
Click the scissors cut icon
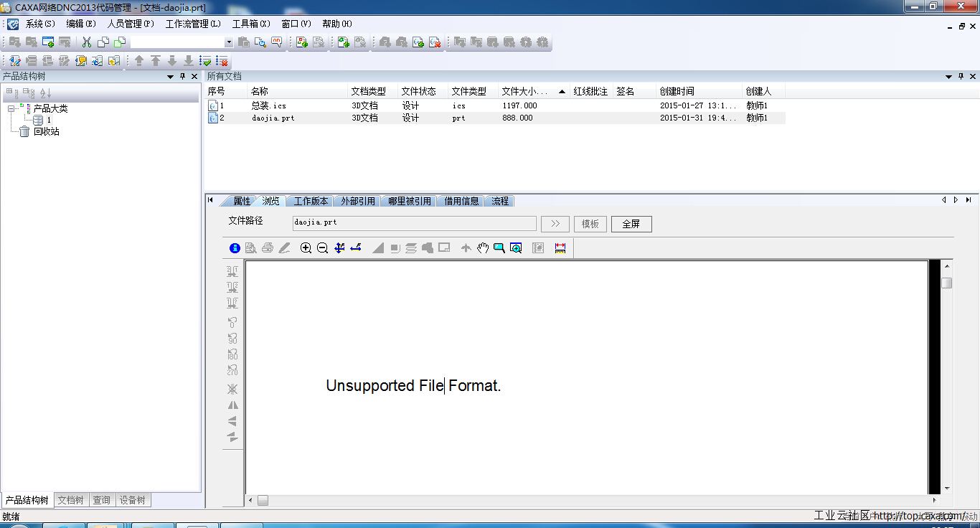coord(87,42)
